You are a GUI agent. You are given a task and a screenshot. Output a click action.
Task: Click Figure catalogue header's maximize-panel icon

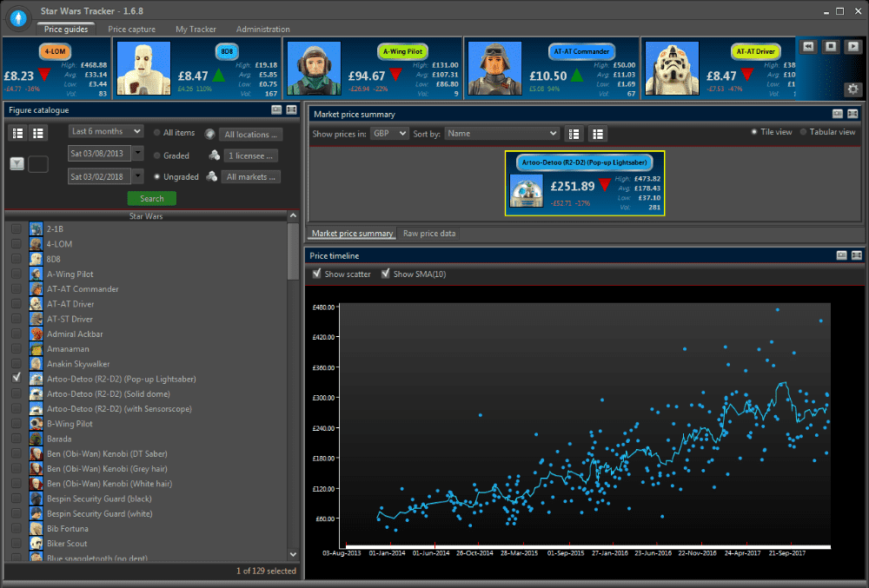[291, 109]
